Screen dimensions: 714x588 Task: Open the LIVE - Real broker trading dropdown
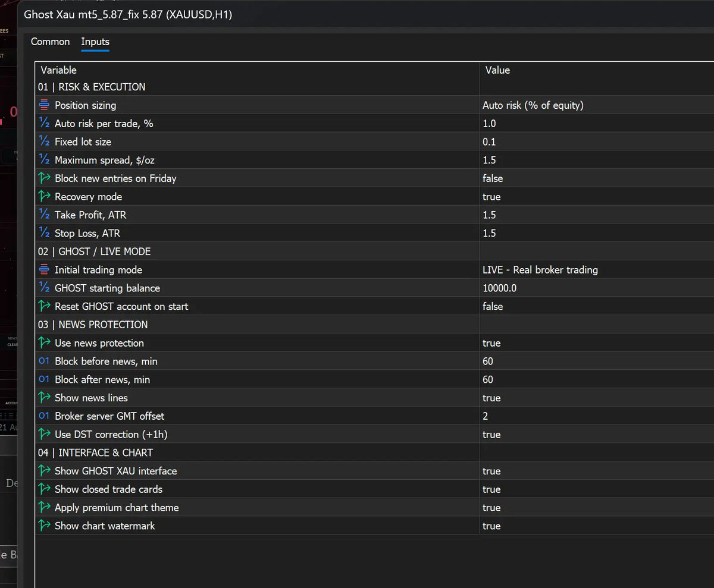tap(597, 270)
